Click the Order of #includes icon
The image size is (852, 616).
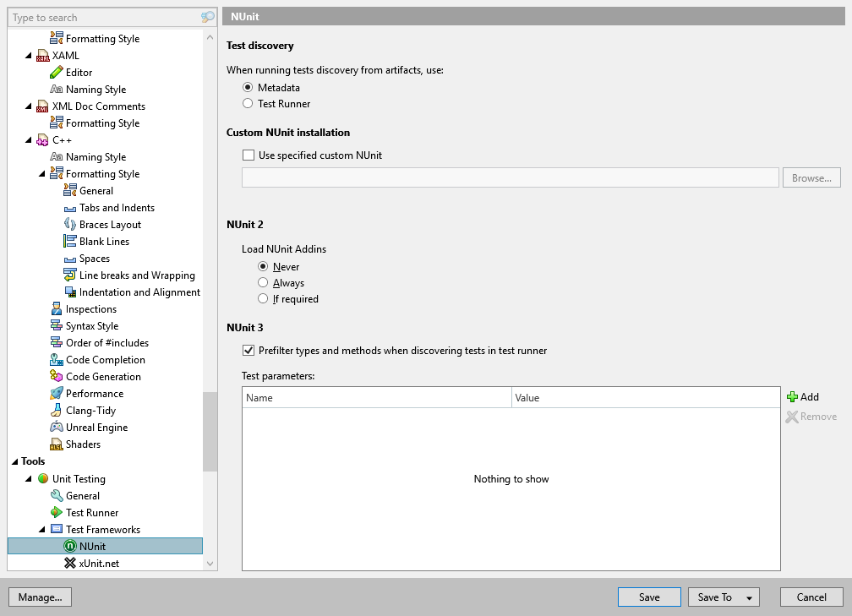point(56,343)
